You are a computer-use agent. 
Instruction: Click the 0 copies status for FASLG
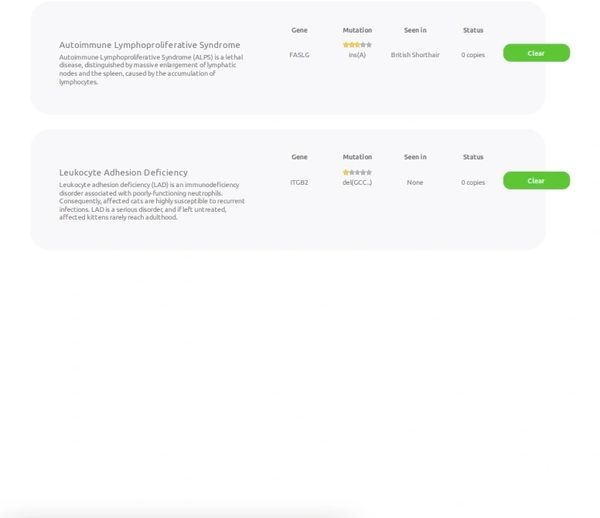(473, 55)
